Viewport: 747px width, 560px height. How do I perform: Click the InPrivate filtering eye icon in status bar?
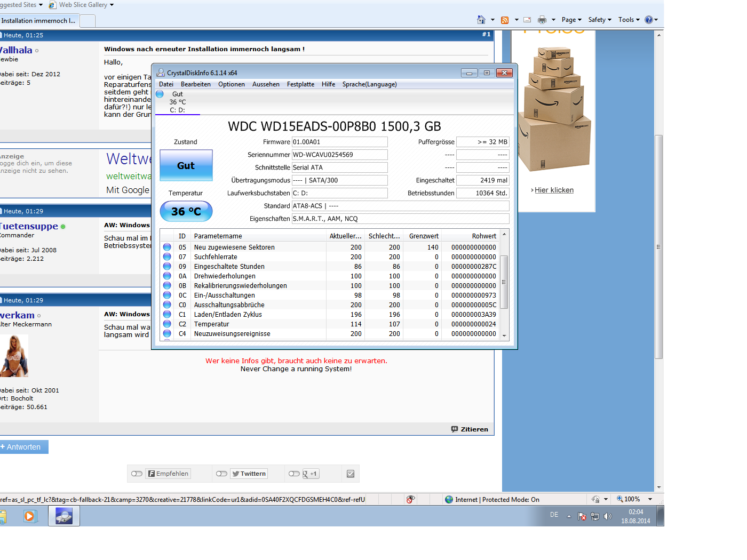(410, 499)
